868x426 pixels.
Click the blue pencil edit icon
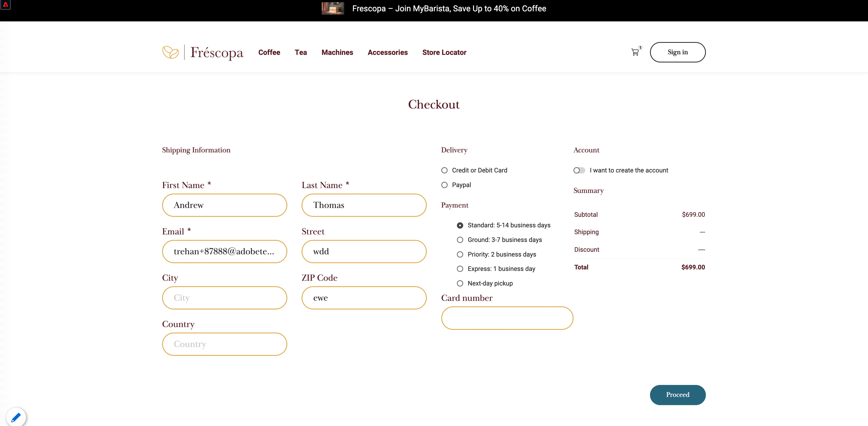pyautogui.click(x=16, y=417)
